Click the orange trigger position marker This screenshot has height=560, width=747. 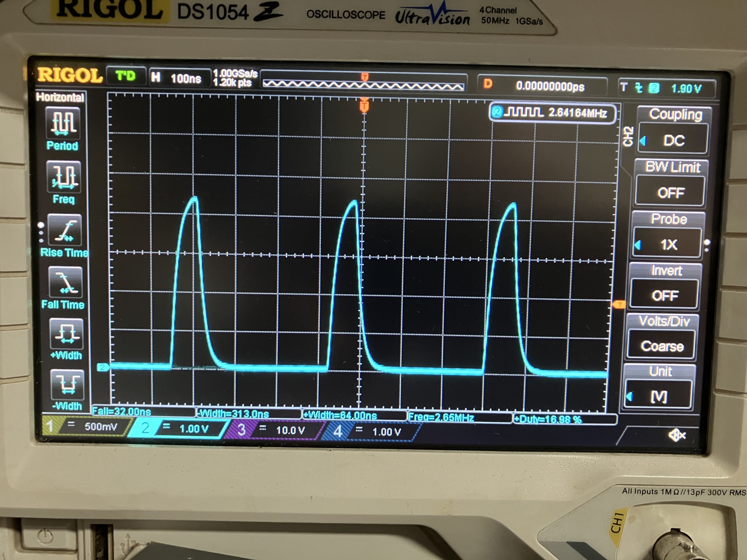tap(364, 105)
